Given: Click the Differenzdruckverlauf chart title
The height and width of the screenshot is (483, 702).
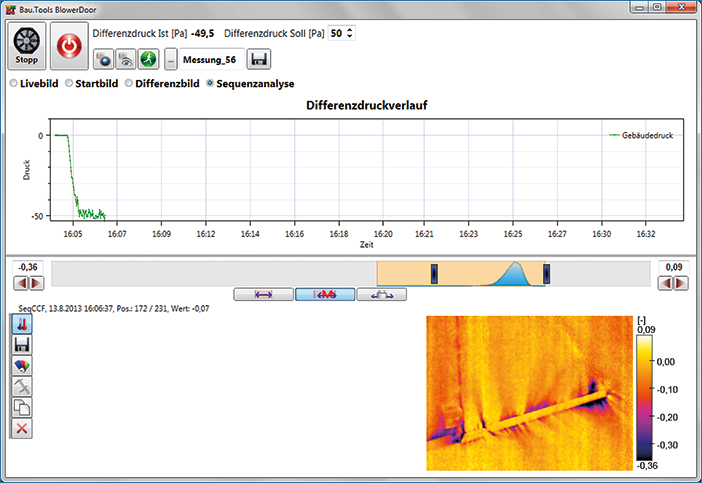Looking at the screenshot, I should 367,105.
